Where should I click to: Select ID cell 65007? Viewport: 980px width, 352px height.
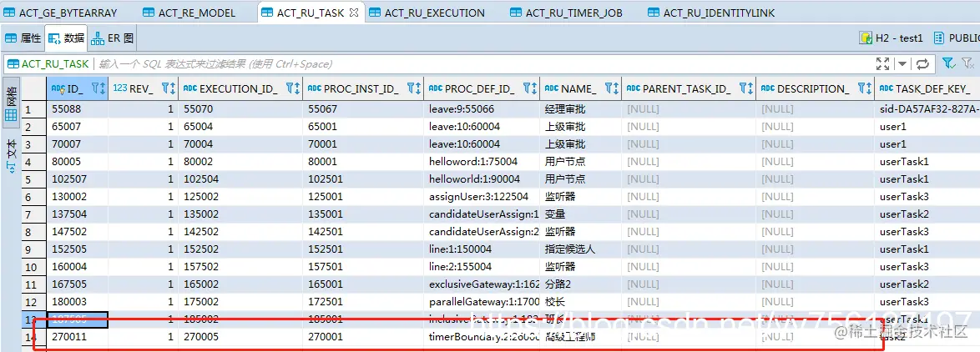click(78, 127)
